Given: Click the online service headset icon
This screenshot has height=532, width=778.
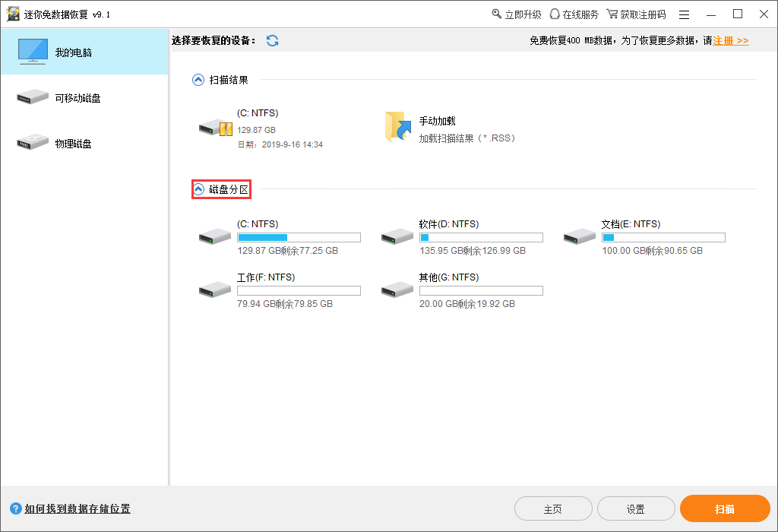Looking at the screenshot, I should tap(555, 14).
